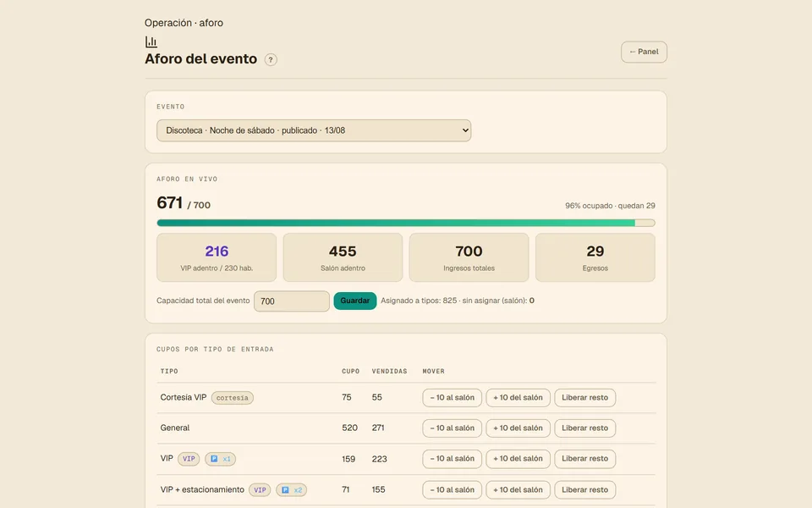Image resolution: width=812 pixels, height=508 pixels.
Task: Click vendidas value 223 in VIP row
Action: (380, 459)
